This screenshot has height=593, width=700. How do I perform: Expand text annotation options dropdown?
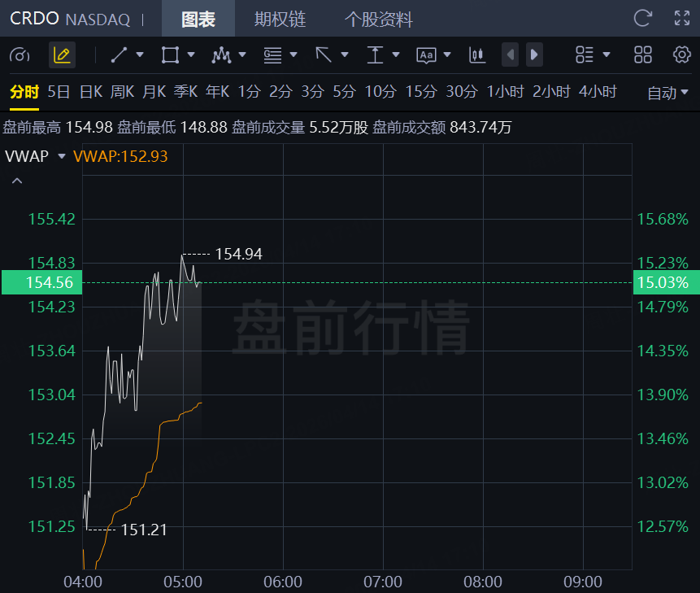point(447,55)
